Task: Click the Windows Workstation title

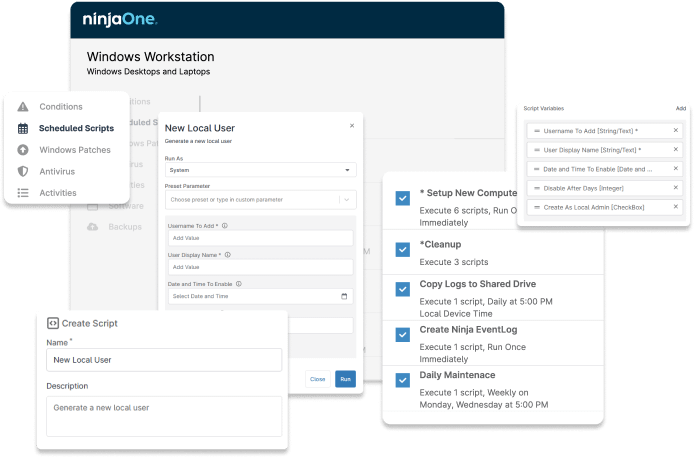Action: click(x=150, y=57)
